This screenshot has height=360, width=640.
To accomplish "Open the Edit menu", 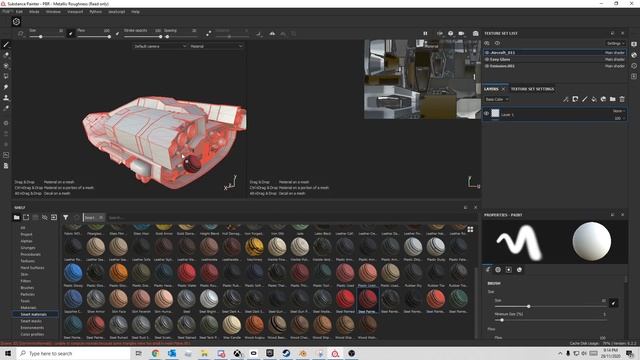I will (19, 12).
